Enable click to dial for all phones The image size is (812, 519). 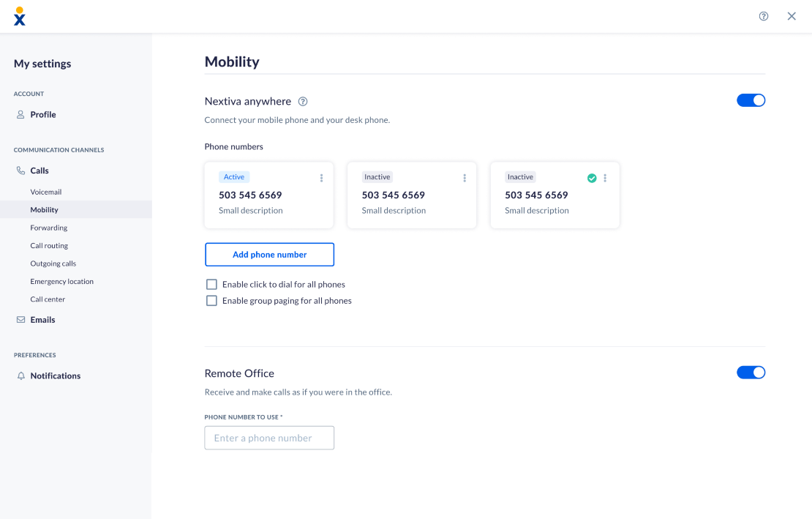[x=211, y=284]
